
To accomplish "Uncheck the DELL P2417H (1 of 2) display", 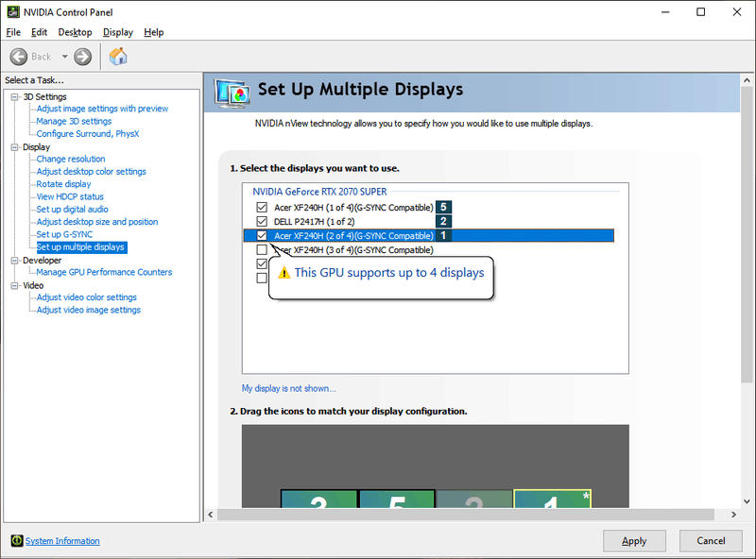I will coord(262,221).
